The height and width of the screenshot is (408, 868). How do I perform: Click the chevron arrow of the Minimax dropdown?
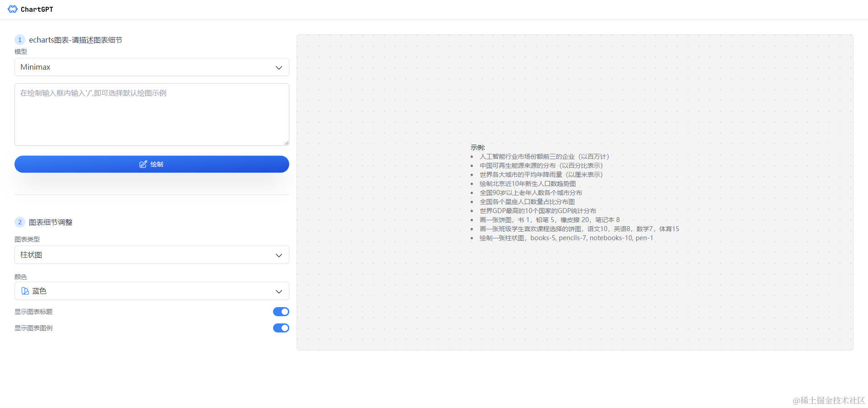click(x=279, y=67)
